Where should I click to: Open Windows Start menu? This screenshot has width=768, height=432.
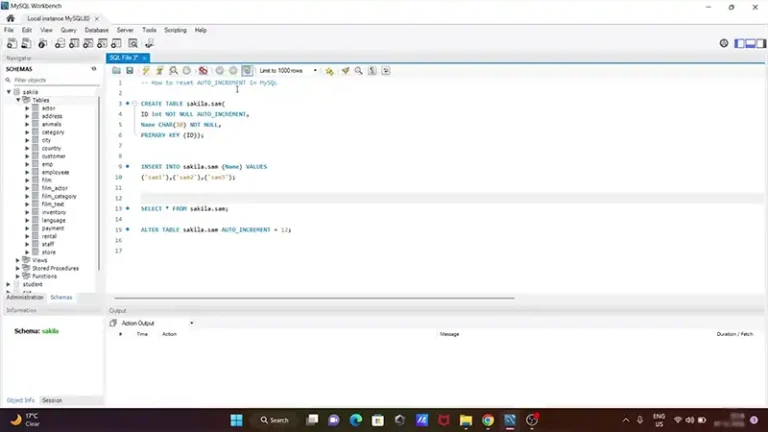[x=237, y=420]
